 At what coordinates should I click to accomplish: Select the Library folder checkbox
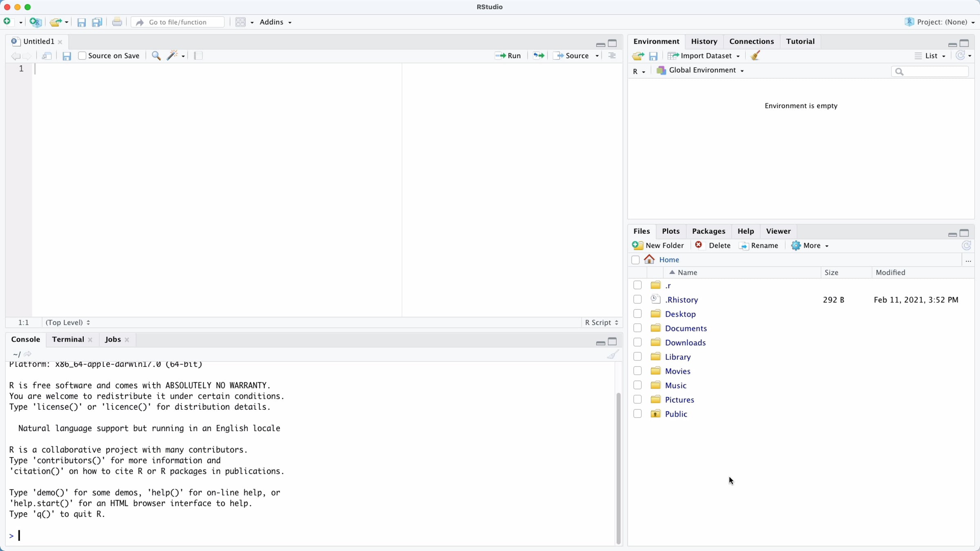pyautogui.click(x=637, y=356)
